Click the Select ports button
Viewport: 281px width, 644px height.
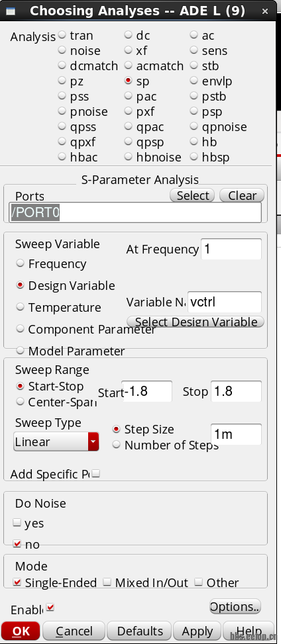click(193, 195)
